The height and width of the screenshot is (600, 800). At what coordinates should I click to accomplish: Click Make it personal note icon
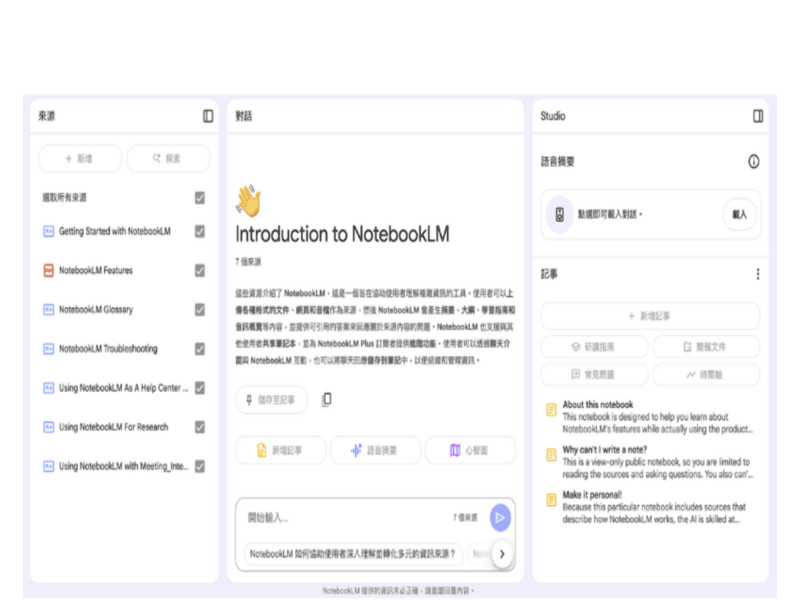coord(551,499)
